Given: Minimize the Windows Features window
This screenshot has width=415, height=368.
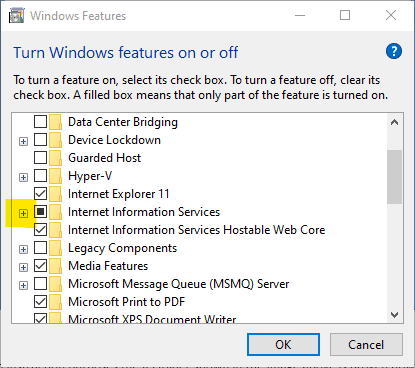Looking at the screenshot, I should pos(300,16).
